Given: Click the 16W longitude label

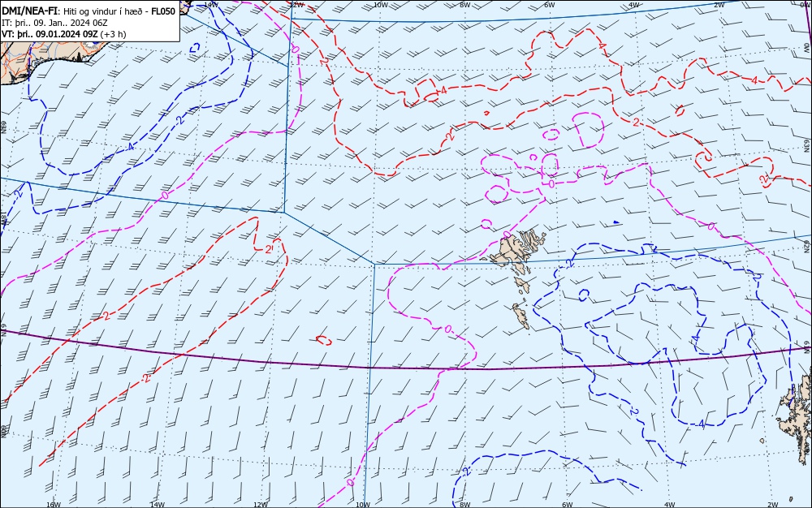Looking at the screenshot, I should point(54,505).
